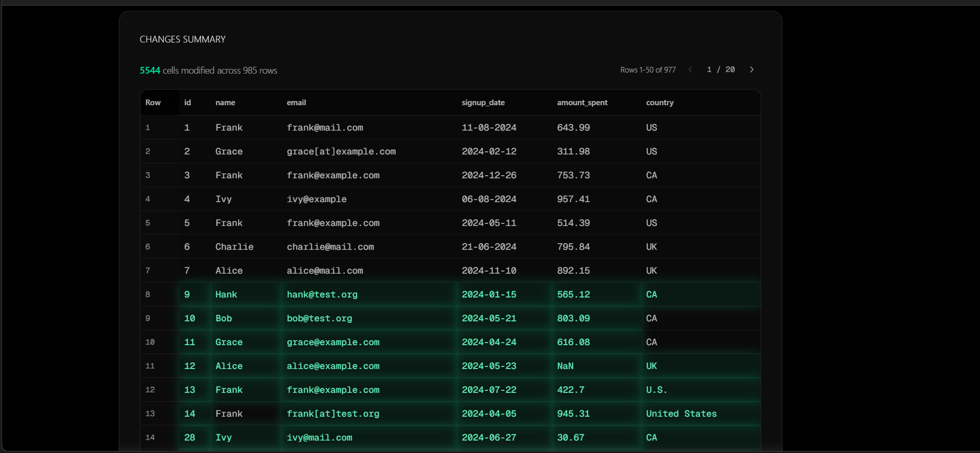This screenshot has height=453, width=980.
Task: Select the 21-06-2024 signup date cell
Action: 488,247
